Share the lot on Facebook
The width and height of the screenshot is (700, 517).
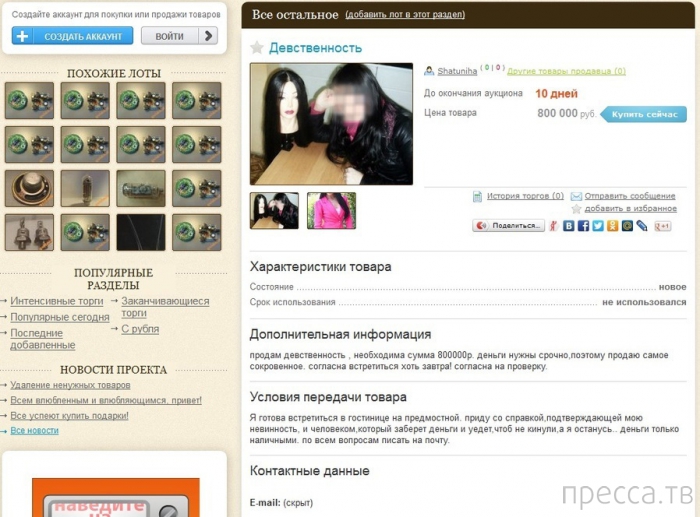(583, 226)
